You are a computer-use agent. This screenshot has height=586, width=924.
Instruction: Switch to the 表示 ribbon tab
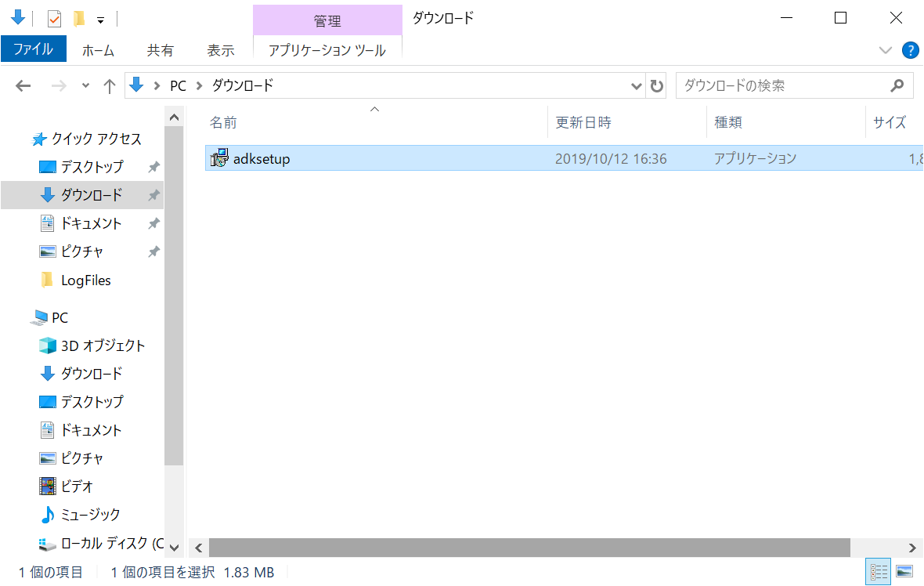221,51
